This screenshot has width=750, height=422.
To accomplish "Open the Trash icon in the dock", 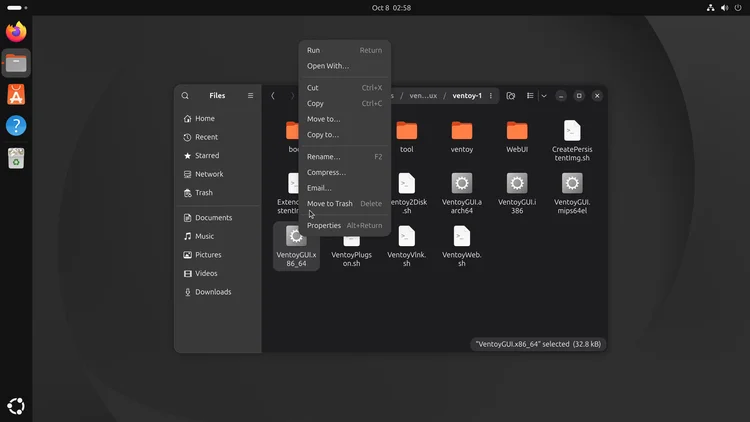I will tap(16, 158).
